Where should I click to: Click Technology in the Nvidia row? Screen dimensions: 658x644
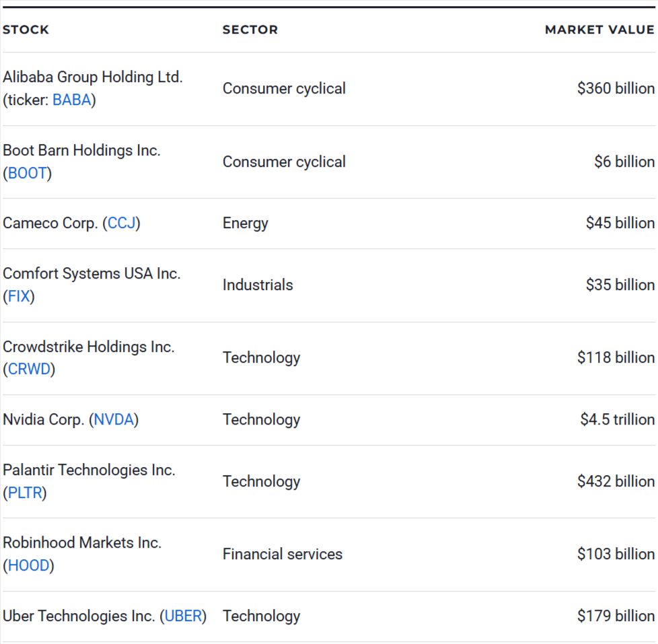pyautogui.click(x=262, y=419)
